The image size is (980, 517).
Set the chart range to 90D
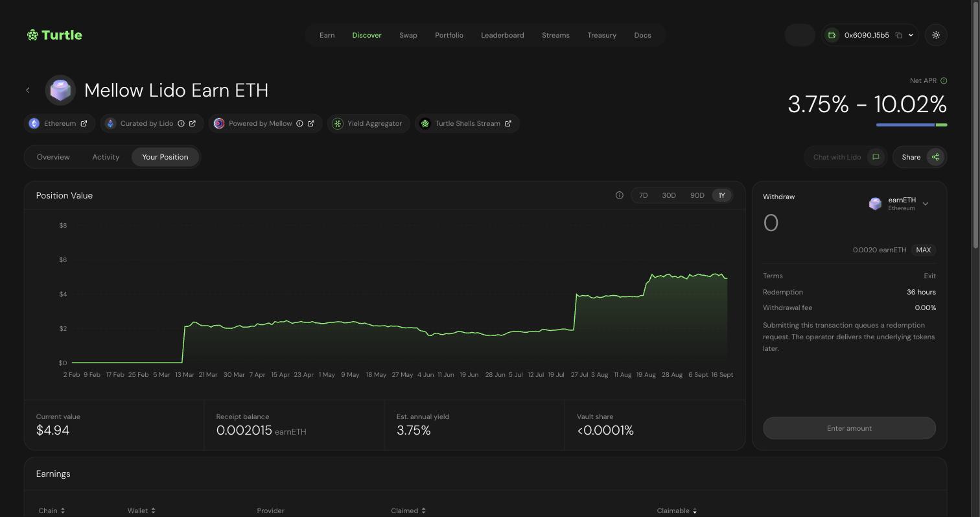click(x=697, y=195)
